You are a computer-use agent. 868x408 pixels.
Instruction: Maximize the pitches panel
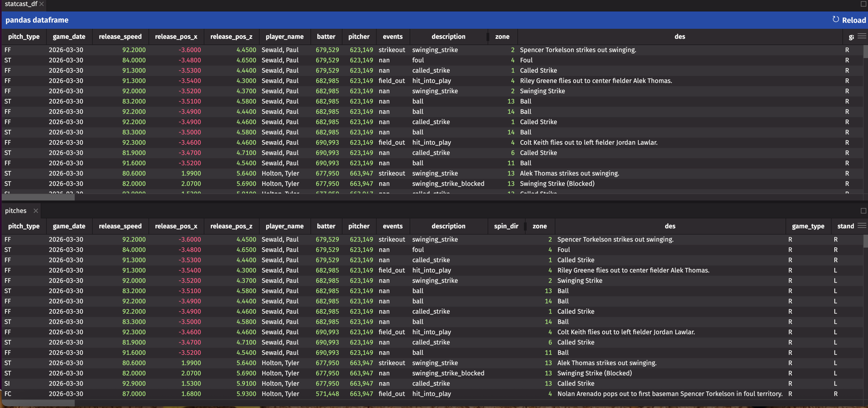point(863,211)
